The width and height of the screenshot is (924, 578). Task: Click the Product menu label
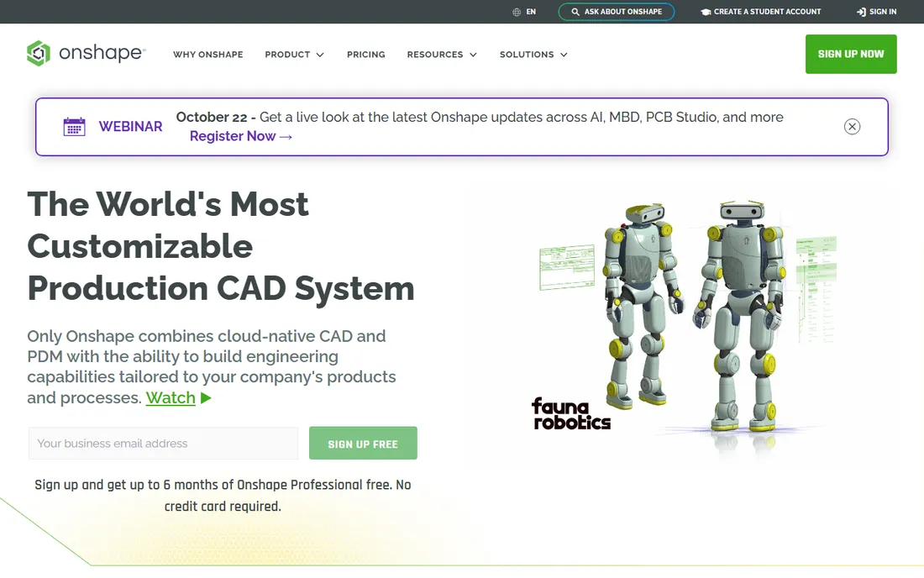click(x=287, y=55)
